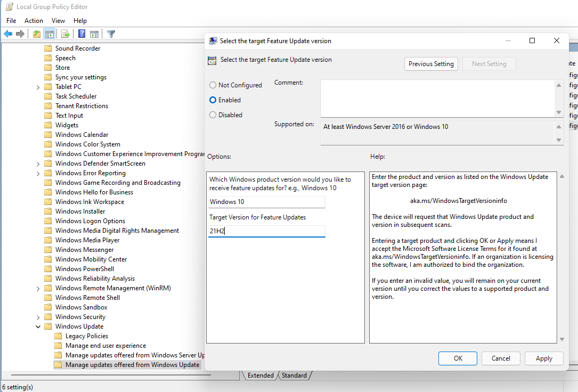Click the Widgets folder icon

coord(48,125)
